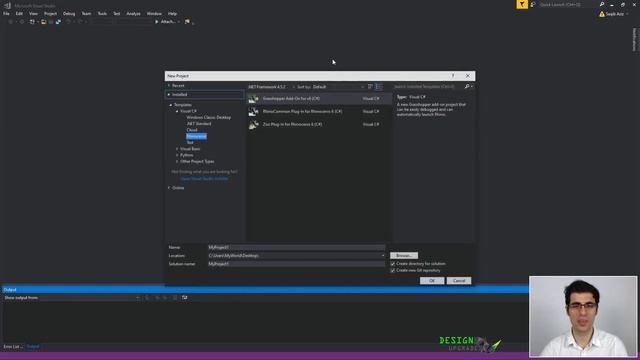Click the Browse button
Image resolution: width=640 pixels, height=360 pixels.
point(404,256)
